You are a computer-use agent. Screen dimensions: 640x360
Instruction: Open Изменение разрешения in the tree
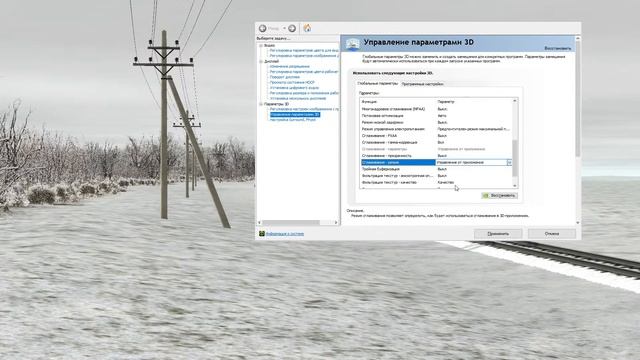pyautogui.click(x=289, y=66)
